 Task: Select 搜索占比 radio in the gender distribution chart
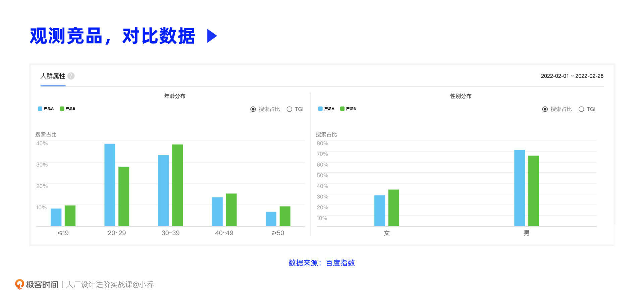pos(545,109)
